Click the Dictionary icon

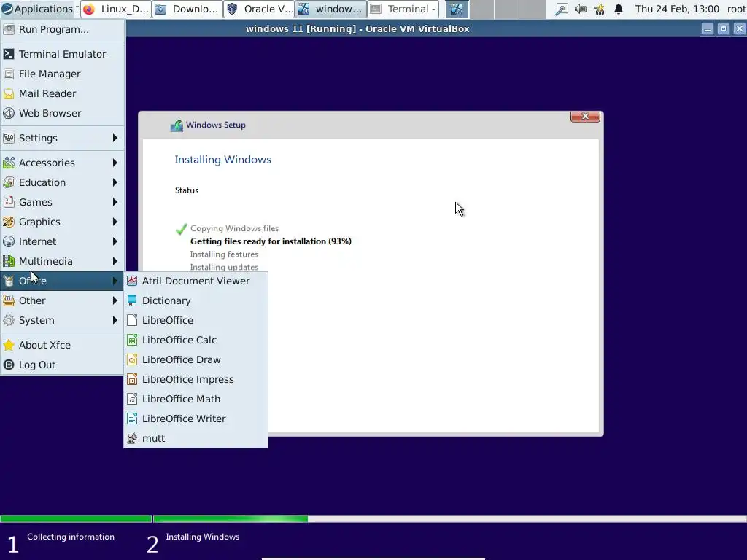tap(132, 300)
